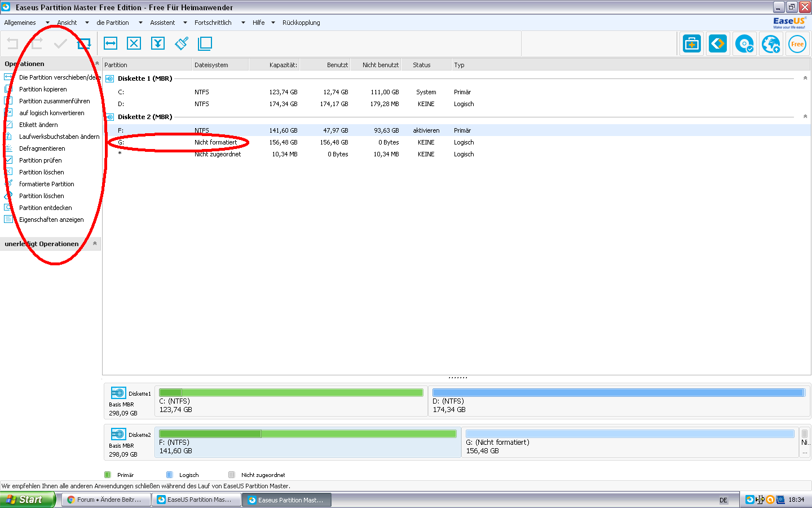Open the Rückkopplung menu

pyautogui.click(x=301, y=23)
